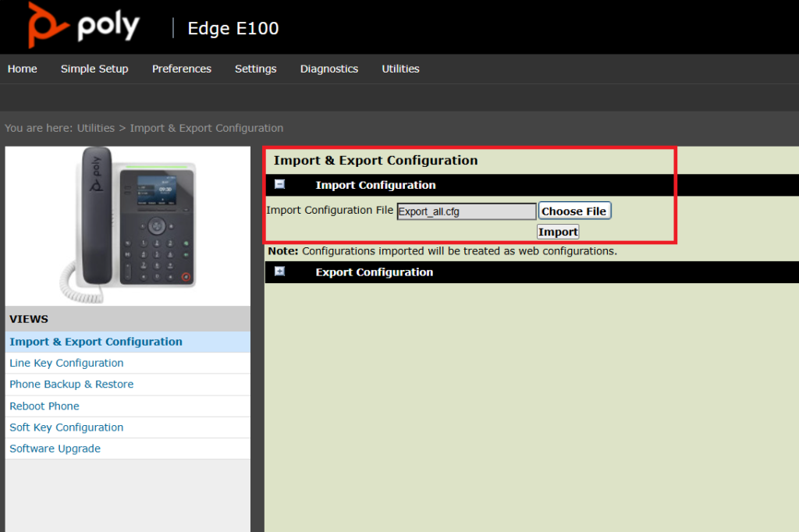Image resolution: width=799 pixels, height=532 pixels.
Task: Open Phone Backup & Restore view
Action: [71, 384]
